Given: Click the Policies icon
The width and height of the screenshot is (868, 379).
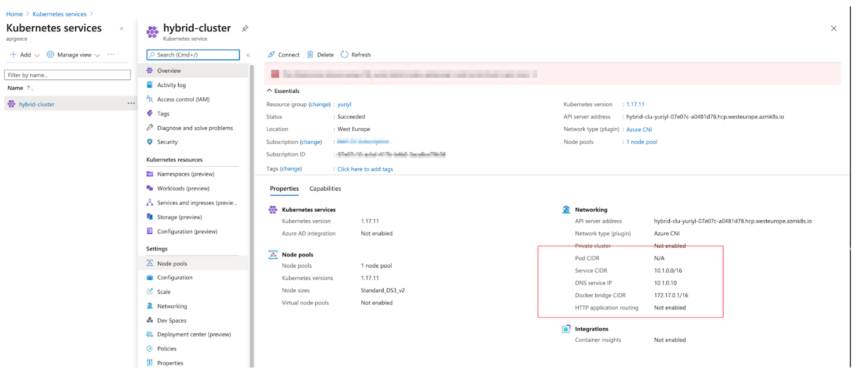Looking at the screenshot, I should click(150, 349).
